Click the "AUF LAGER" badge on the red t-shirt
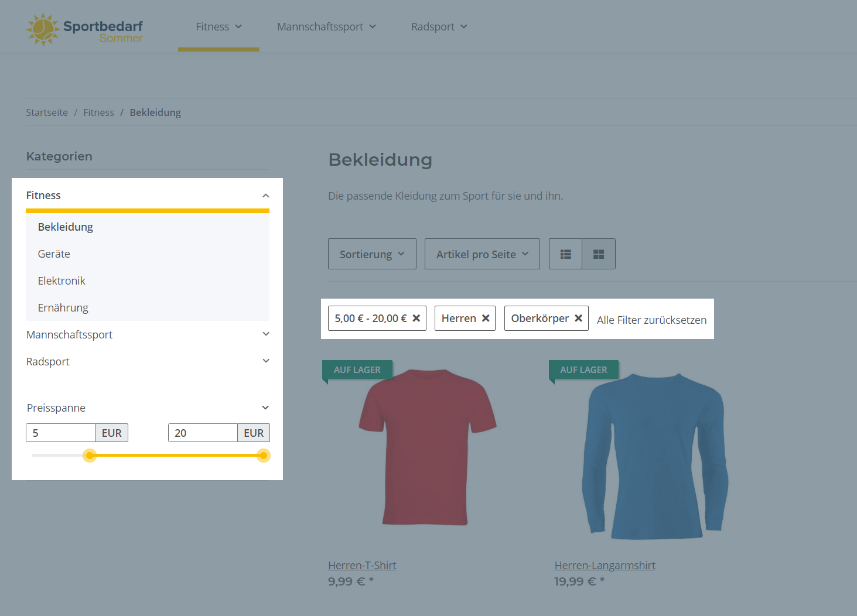This screenshot has width=857, height=616. click(x=357, y=369)
